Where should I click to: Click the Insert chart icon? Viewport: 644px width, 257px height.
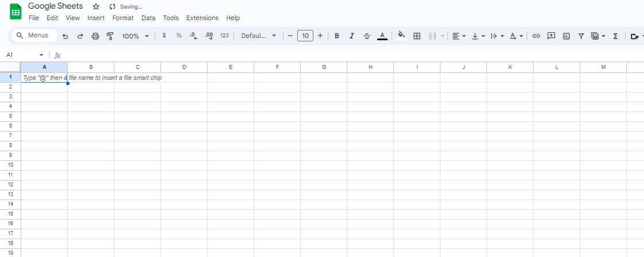click(x=566, y=36)
